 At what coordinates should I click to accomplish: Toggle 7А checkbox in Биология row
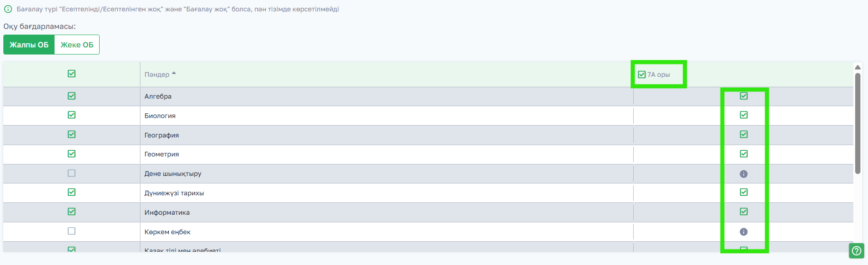[744, 115]
